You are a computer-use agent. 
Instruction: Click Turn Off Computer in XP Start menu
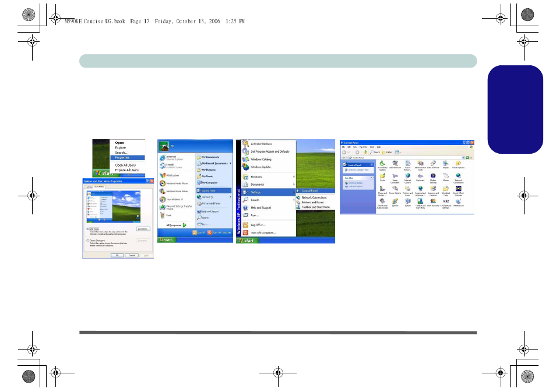pyautogui.click(x=219, y=232)
